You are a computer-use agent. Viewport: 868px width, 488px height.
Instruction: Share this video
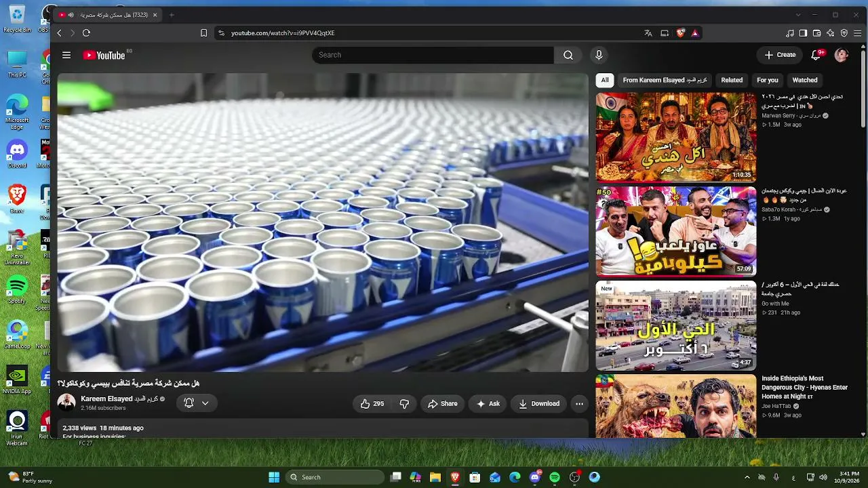[442, 403]
